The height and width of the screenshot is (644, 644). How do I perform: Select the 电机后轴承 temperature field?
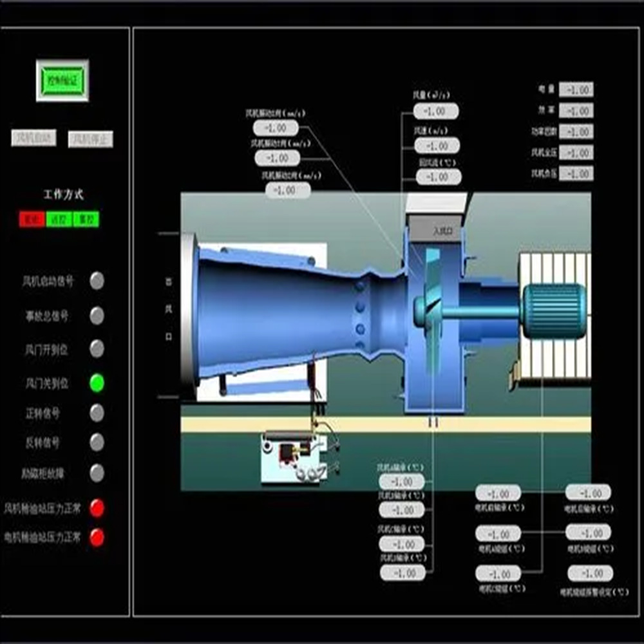588,493
